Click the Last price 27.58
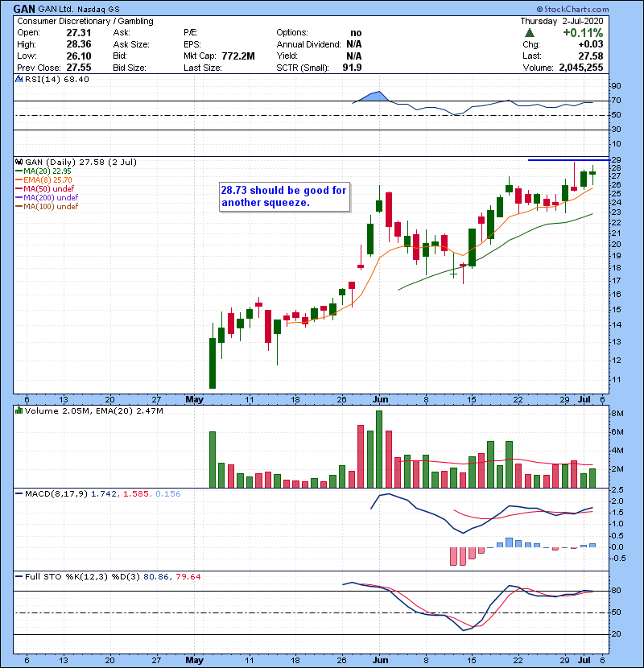 tap(591, 56)
